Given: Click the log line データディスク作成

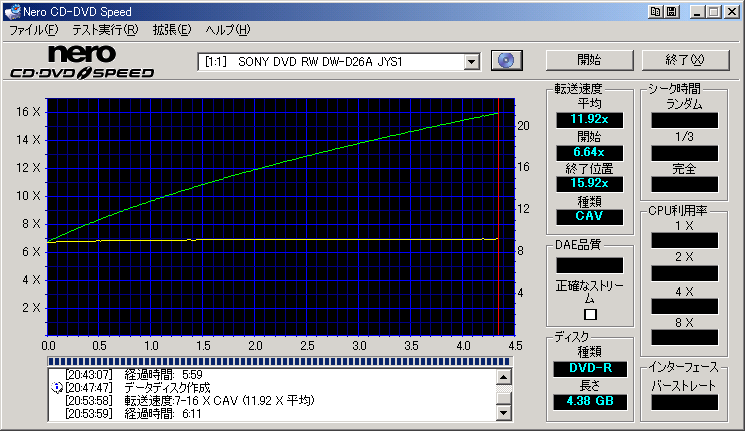Looking at the screenshot, I should pos(167,388).
